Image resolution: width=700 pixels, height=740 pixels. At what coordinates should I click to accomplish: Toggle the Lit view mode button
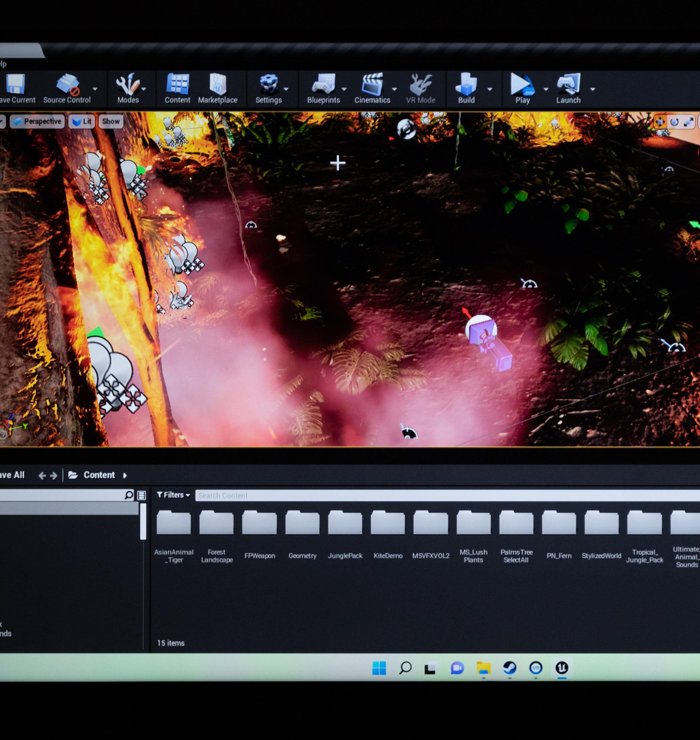(x=82, y=121)
